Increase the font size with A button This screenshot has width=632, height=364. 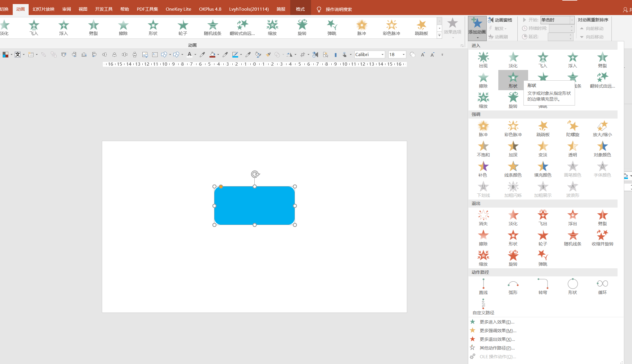pyautogui.click(x=423, y=55)
